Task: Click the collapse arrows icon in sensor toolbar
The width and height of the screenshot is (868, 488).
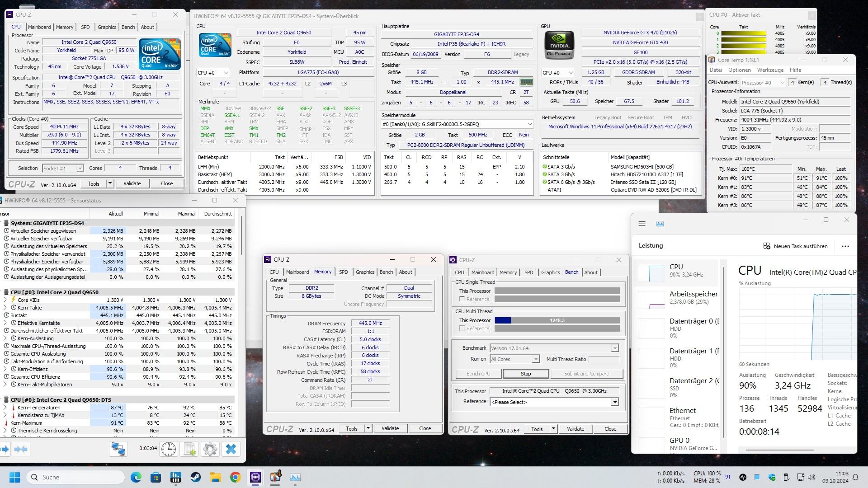Action: (x=21, y=449)
